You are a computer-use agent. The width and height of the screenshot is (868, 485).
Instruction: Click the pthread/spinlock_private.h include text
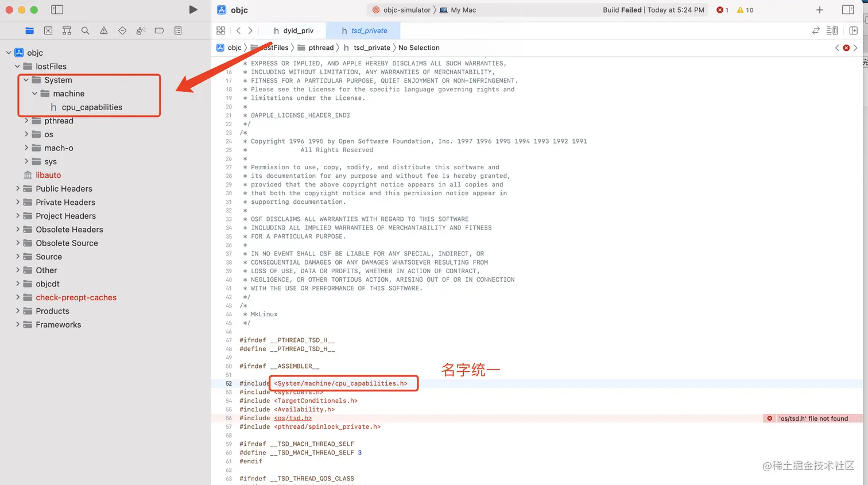[327, 426]
